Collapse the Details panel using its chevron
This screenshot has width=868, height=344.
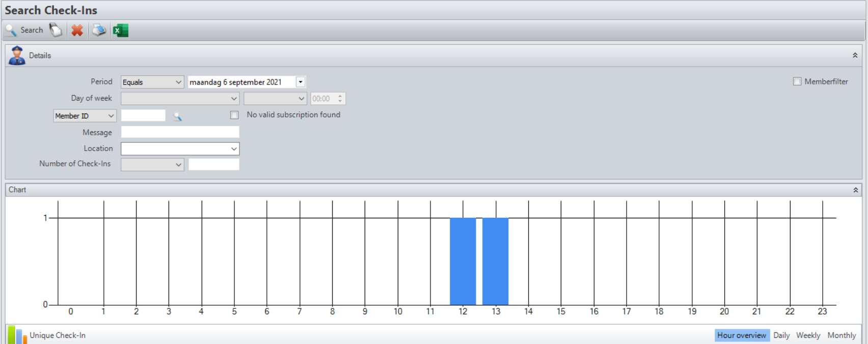point(855,55)
